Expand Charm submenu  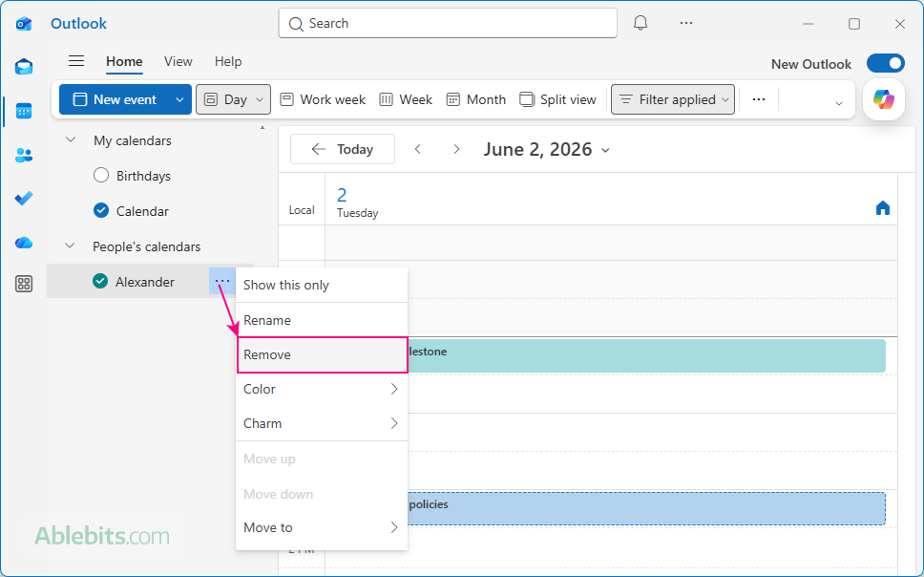point(322,423)
